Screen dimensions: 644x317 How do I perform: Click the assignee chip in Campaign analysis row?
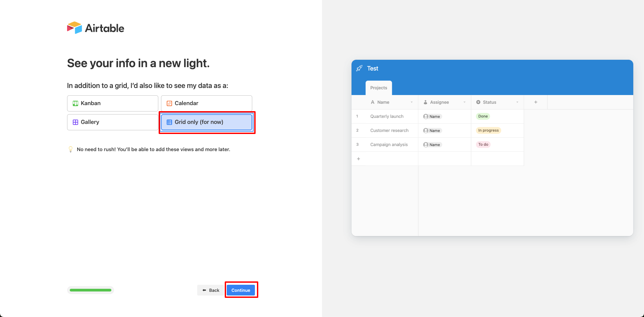tap(432, 145)
